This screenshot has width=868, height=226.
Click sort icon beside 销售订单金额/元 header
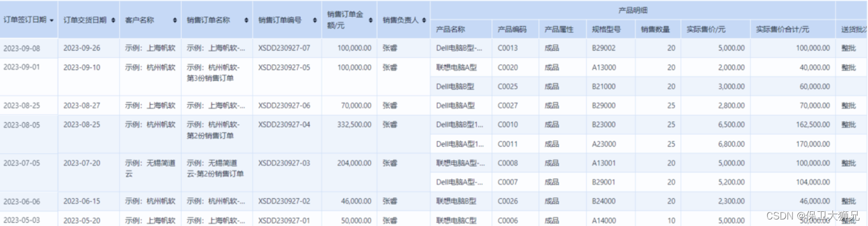click(370, 20)
